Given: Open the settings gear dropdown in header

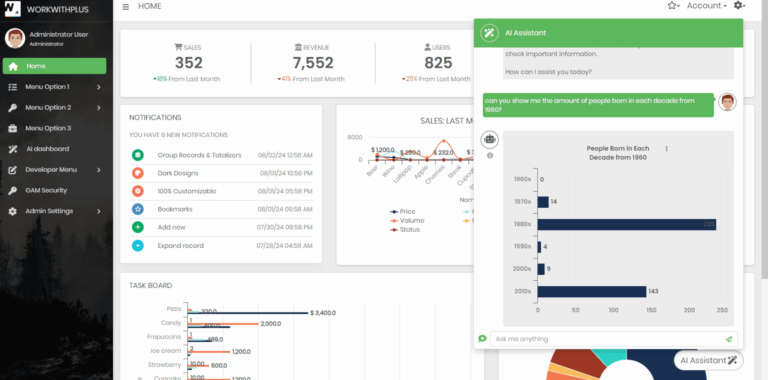Looking at the screenshot, I should 739,5.
